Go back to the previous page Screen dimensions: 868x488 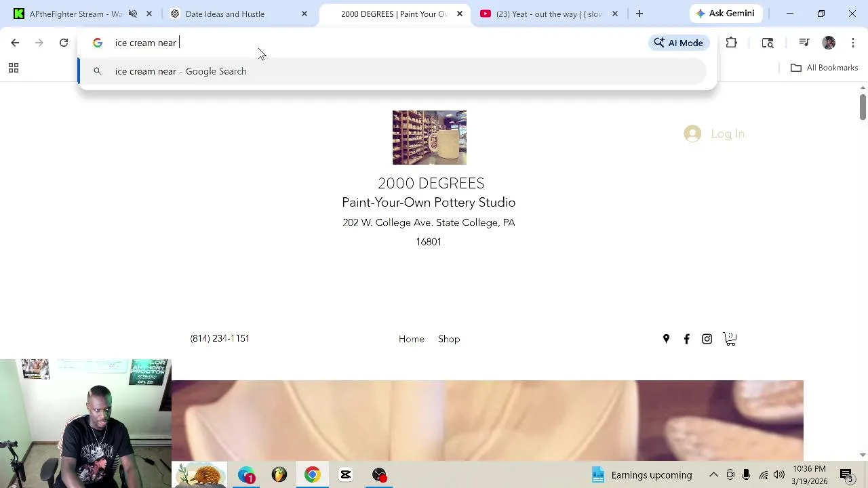[15, 43]
